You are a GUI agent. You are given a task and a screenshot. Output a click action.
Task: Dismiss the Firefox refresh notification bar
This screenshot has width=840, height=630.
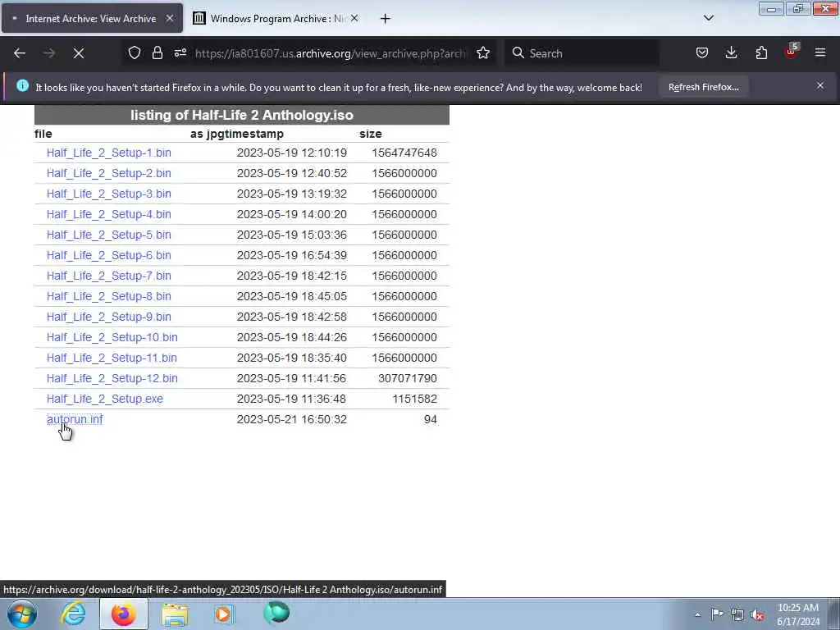820,85
